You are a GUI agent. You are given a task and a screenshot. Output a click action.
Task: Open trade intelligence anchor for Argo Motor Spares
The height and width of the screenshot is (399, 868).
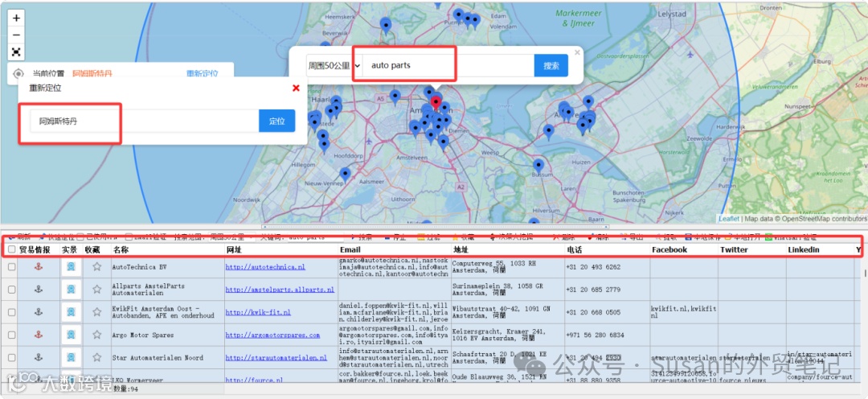[x=39, y=335]
